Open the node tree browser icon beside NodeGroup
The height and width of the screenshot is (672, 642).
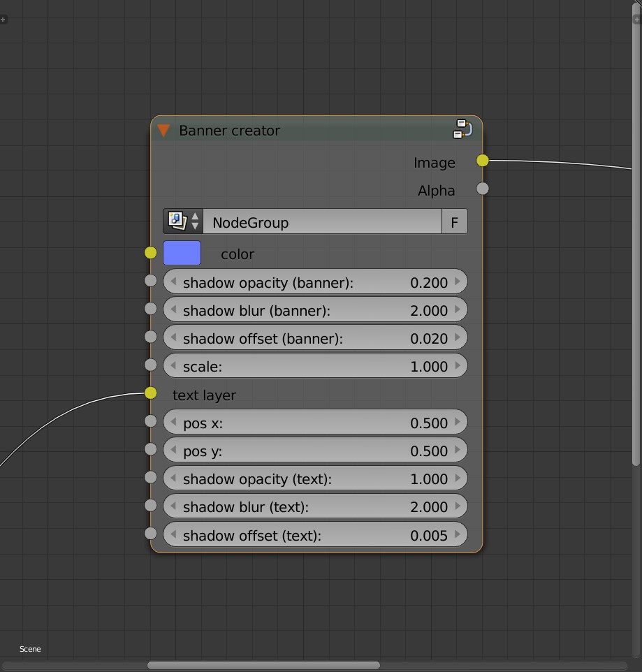[175, 221]
